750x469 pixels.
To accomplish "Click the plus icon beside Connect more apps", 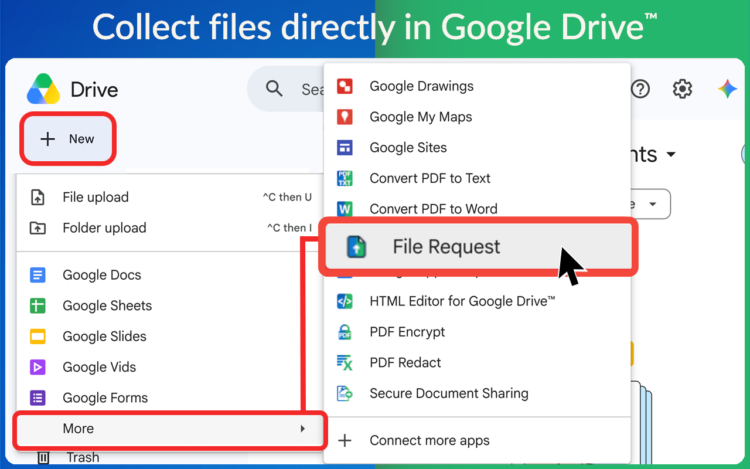I will point(345,440).
